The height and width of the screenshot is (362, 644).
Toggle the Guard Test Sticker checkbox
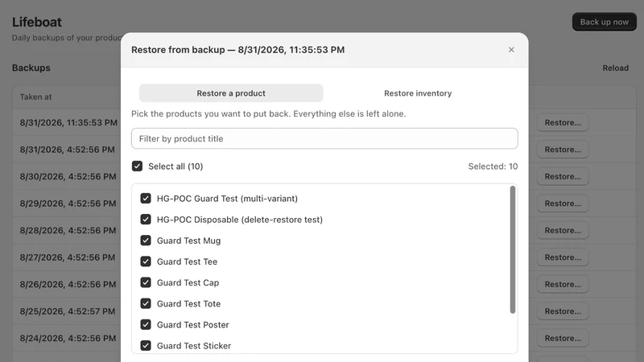146,346
